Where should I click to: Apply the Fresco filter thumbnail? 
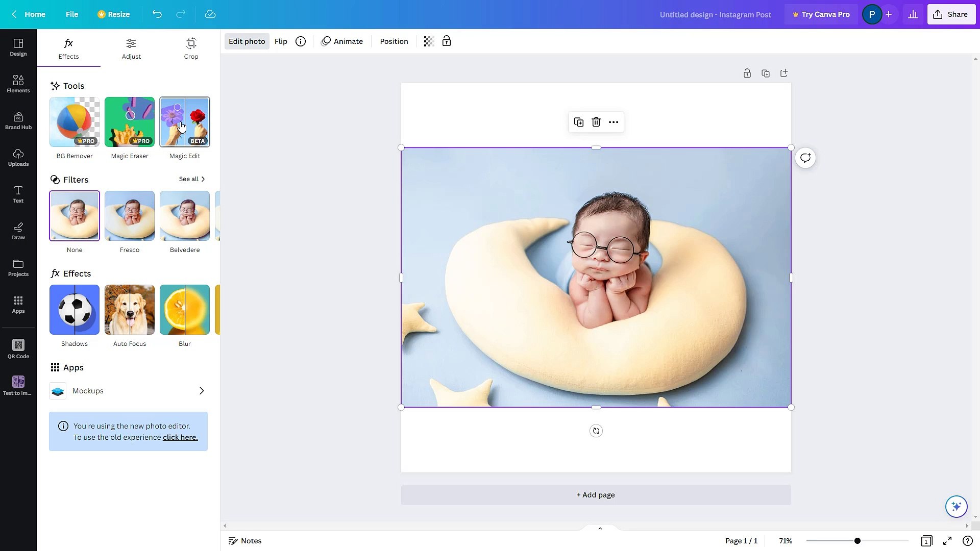(129, 215)
